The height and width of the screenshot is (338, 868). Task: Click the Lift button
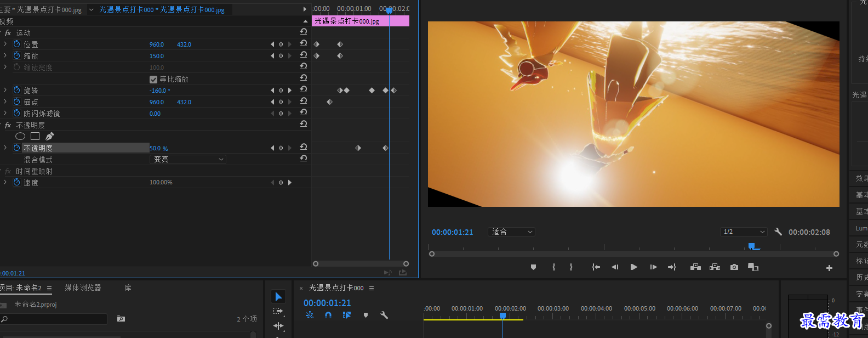pos(695,267)
